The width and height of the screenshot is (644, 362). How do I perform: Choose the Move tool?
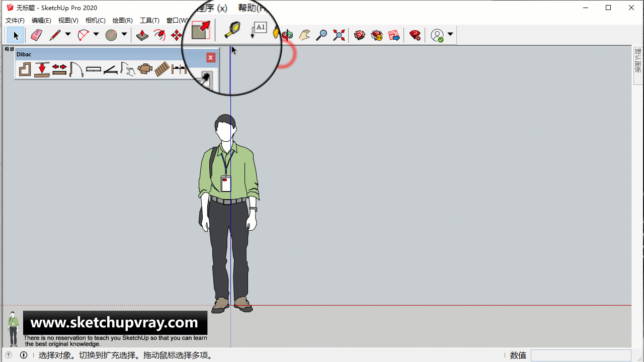coord(177,35)
